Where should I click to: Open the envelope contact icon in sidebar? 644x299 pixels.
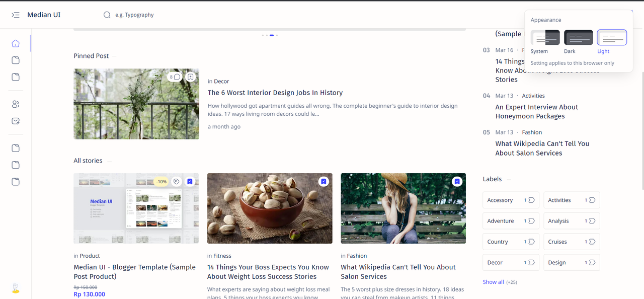click(16, 121)
